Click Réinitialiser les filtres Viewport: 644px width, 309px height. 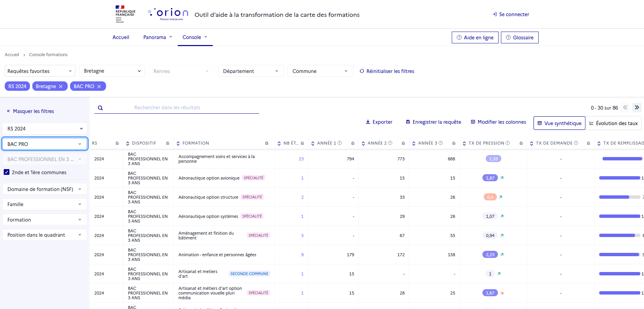387,71
